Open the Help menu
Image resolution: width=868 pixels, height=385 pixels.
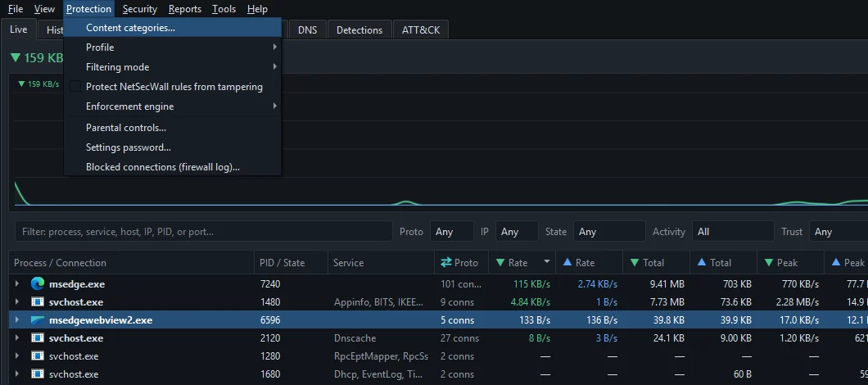click(x=257, y=9)
